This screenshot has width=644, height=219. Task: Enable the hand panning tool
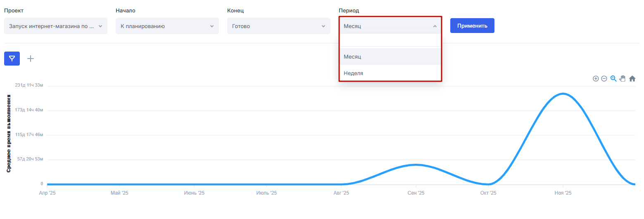coord(623,78)
